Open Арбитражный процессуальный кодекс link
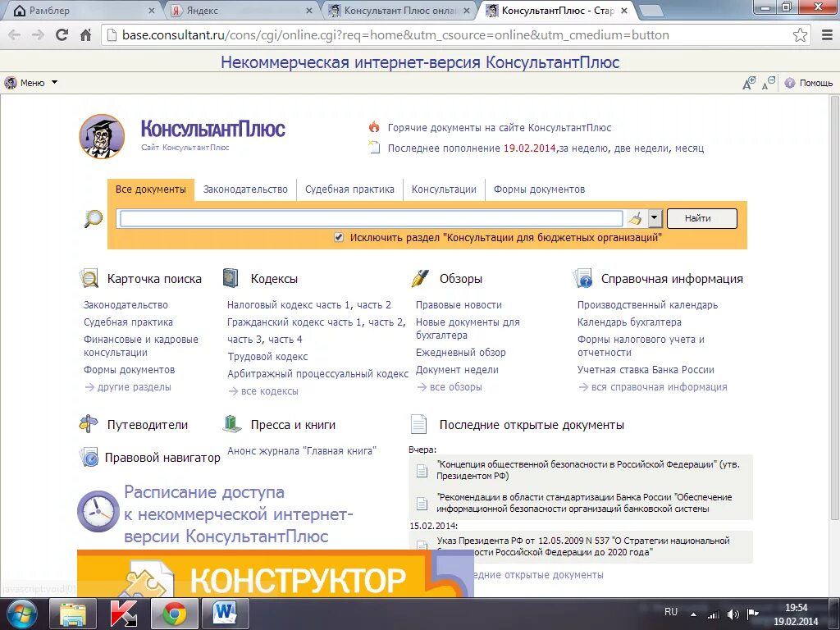Screen dimensions: 840x630 tap(317, 374)
